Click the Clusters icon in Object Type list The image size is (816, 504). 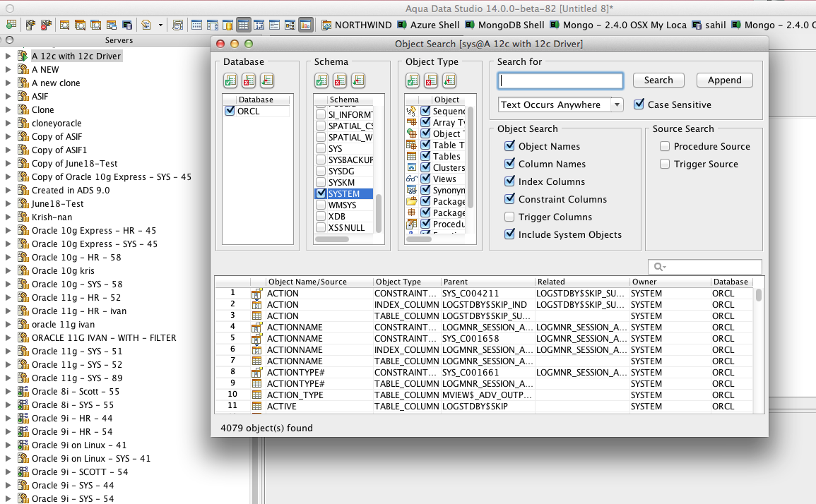tap(412, 167)
